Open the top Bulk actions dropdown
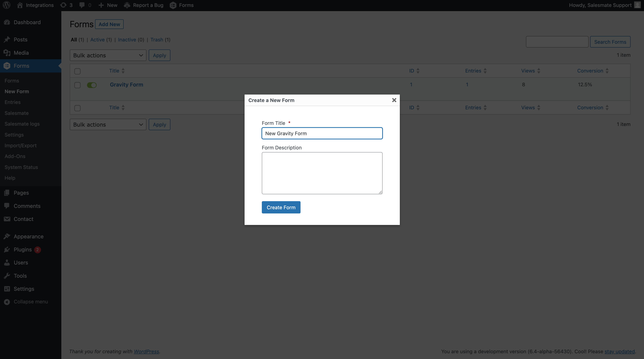Viewport: 644px width, 359px height. pyautogui.click(x=108, y=55)
